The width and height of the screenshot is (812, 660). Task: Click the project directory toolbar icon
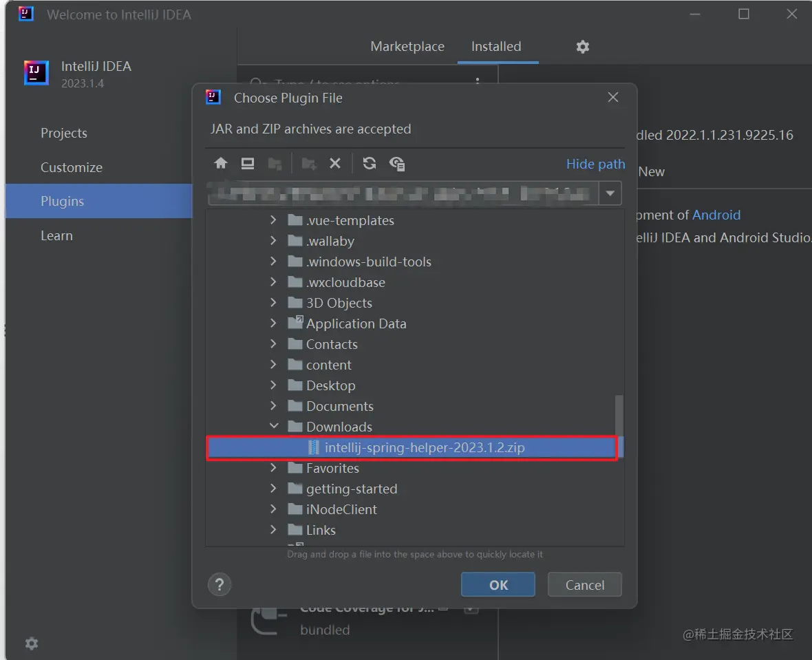[275, 164]
